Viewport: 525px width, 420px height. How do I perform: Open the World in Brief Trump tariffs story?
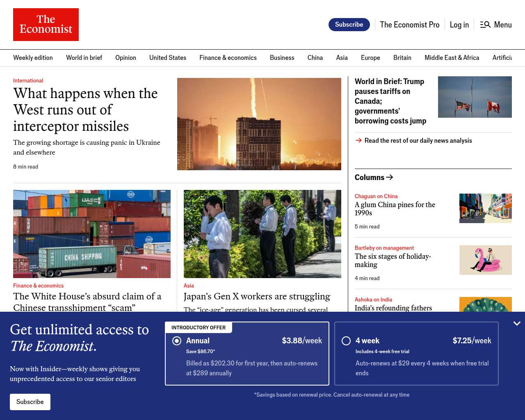(390, 101)
